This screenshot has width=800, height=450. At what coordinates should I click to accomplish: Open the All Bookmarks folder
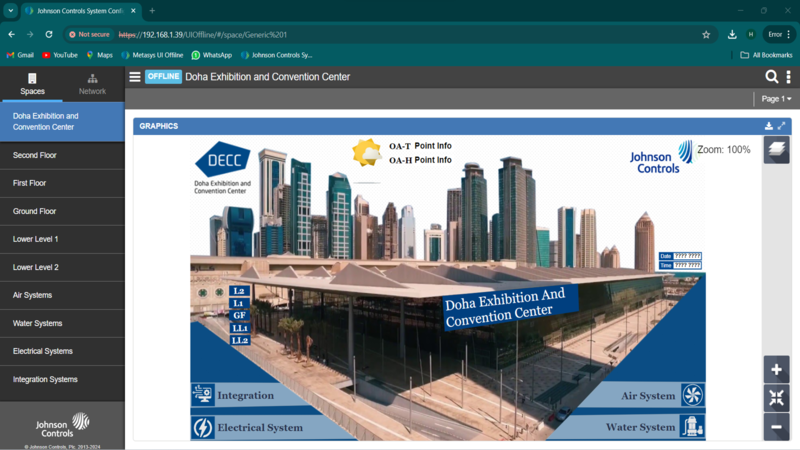click(x=766, y=55)
